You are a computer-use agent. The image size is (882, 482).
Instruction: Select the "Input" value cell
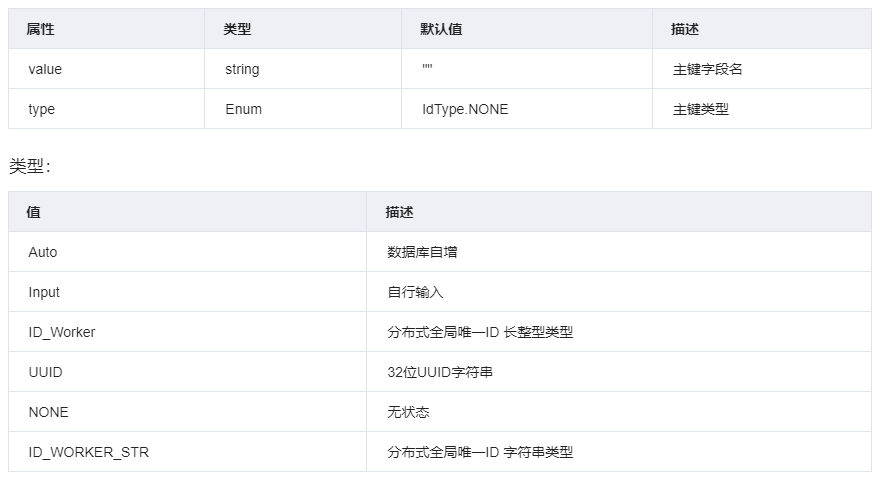[44, 292]
